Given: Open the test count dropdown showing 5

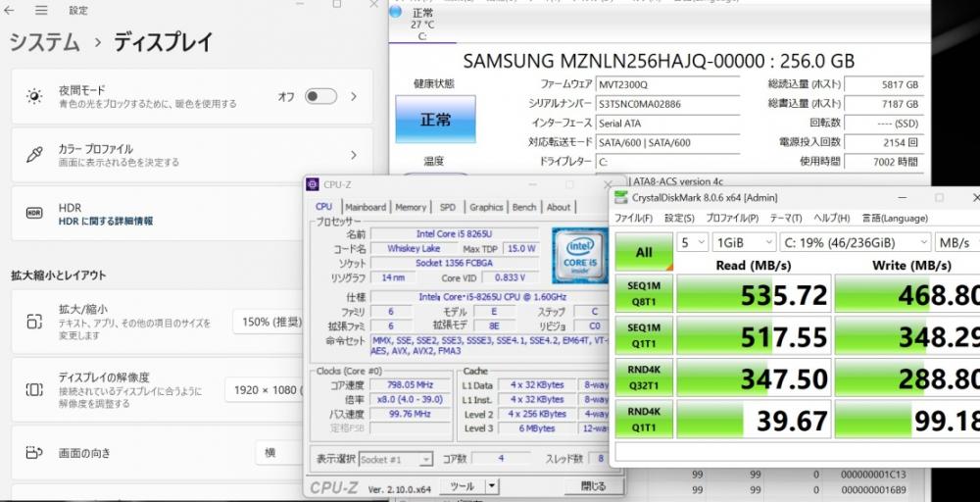Looking at the screenshot, I should click(x=693, y=242).
